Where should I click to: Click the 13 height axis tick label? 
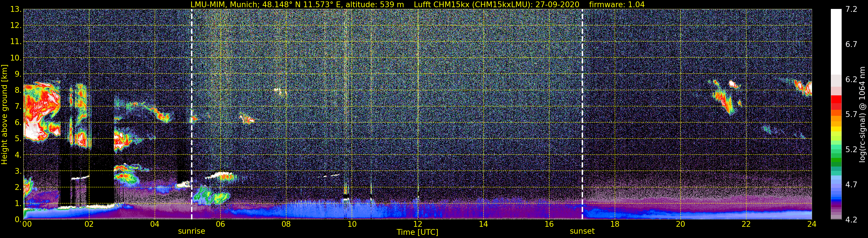click(x=16, y=10)
